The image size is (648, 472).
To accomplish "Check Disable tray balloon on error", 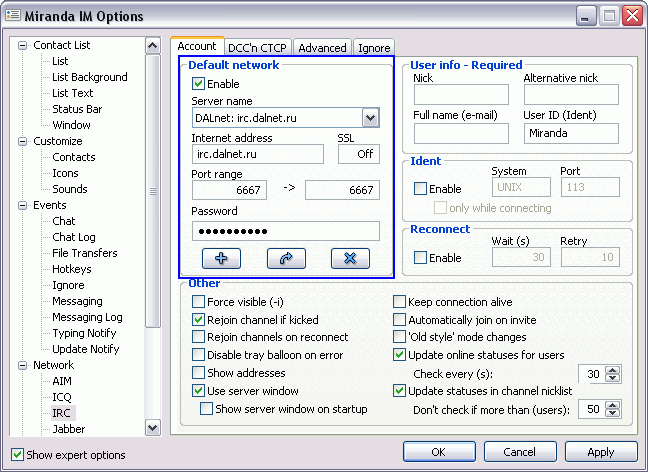I will point(198,355).
